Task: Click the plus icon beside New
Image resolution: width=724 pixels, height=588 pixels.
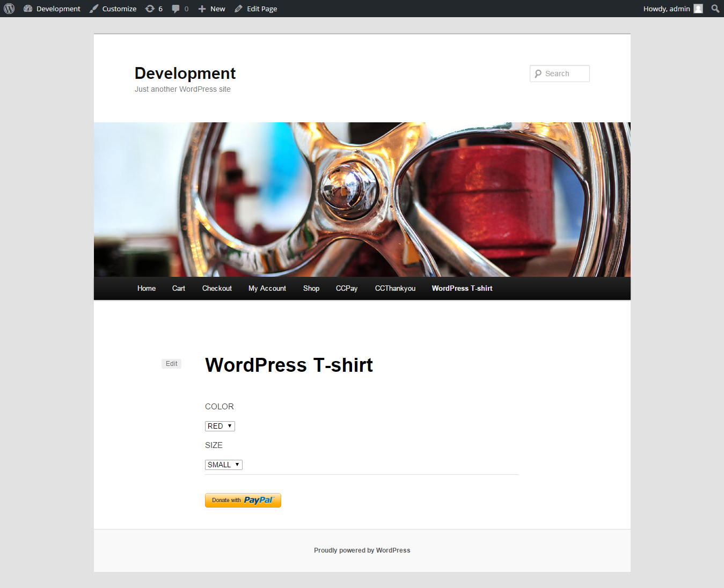Action: point(202,9)
